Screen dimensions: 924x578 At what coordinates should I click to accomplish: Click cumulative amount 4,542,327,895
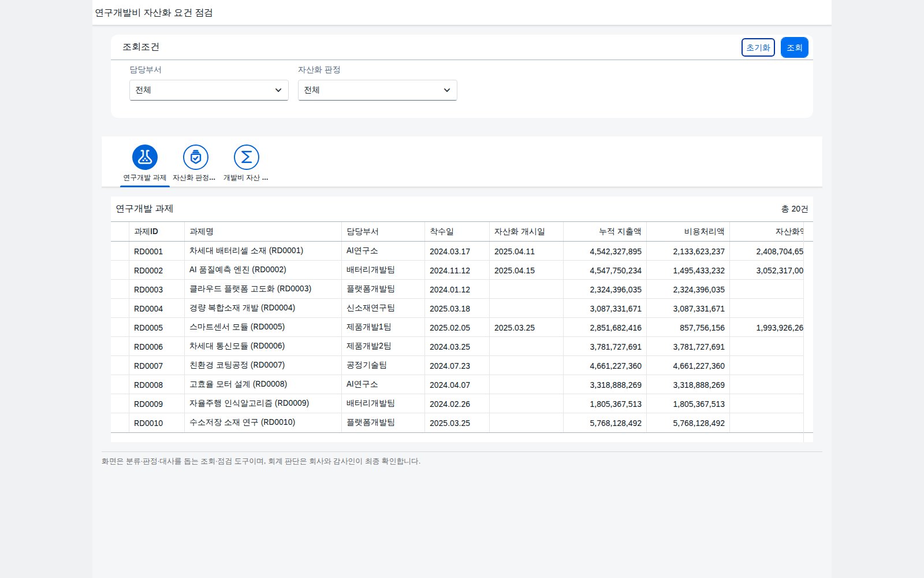coord(616,251)
